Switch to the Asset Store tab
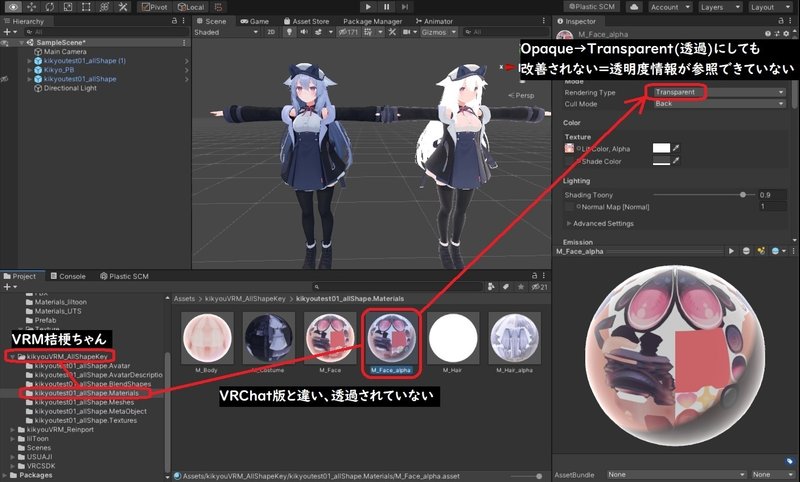Screen dimensions: 800x482 [x=306, y=21]
